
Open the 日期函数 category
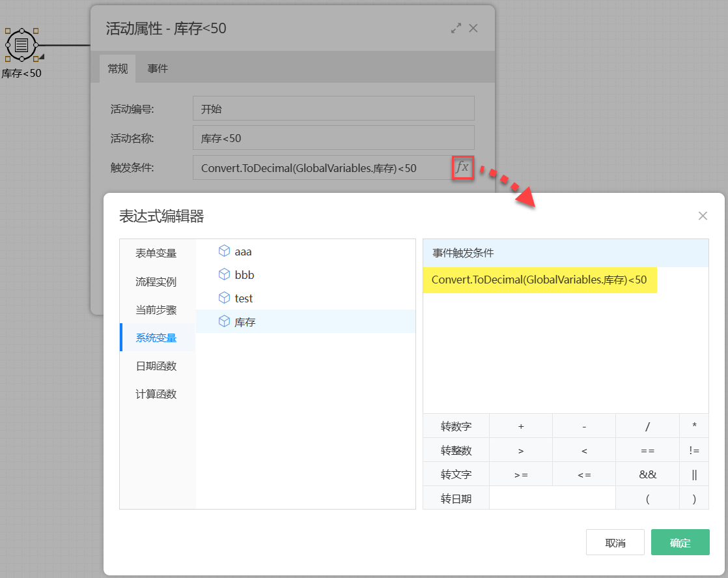tap(156, 366)
